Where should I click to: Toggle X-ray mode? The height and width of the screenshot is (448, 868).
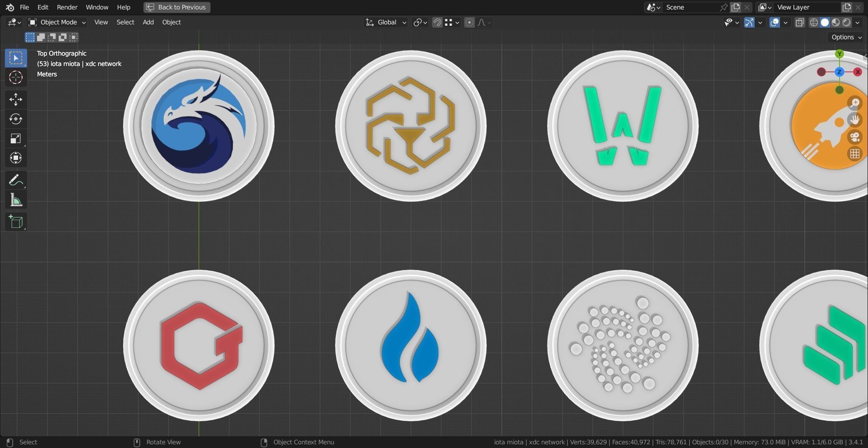tap(800, 22)
